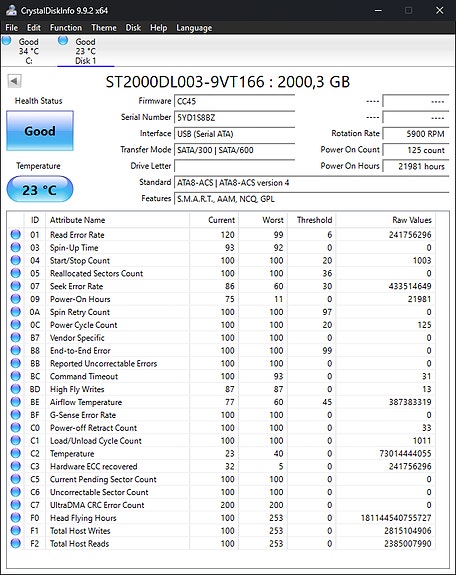Open the Edit menu
Image resolution: width=456 pixels, height=575 pixels.
33,28
